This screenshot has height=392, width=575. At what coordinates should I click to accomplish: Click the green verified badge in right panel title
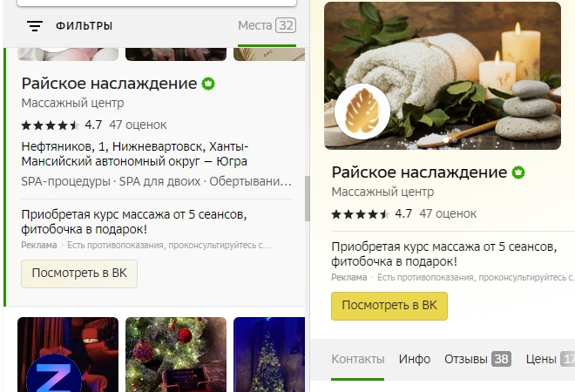point(518,172)
